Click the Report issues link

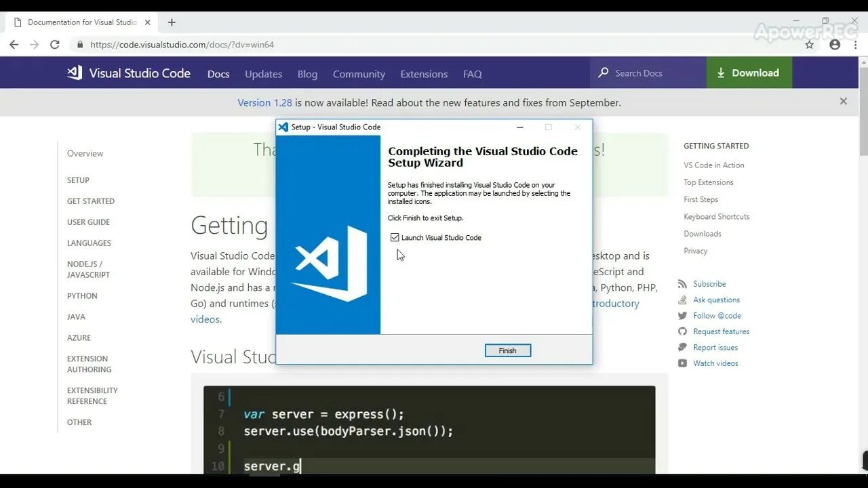715,347
